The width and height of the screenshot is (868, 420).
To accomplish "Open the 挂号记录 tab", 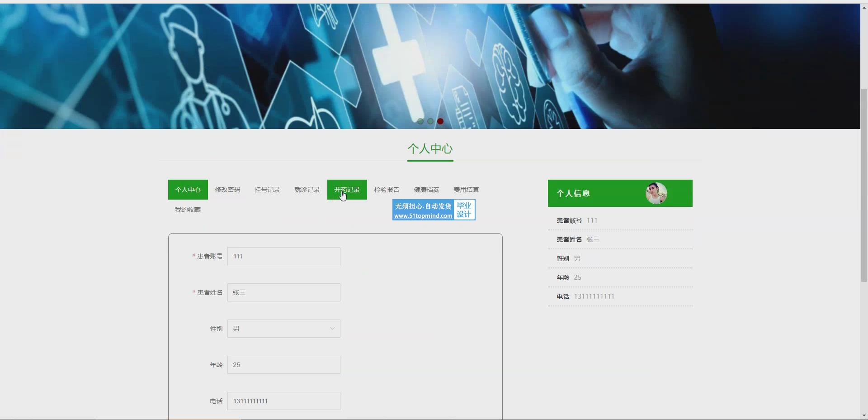I will pyautogui.click(x=268, y=190).
